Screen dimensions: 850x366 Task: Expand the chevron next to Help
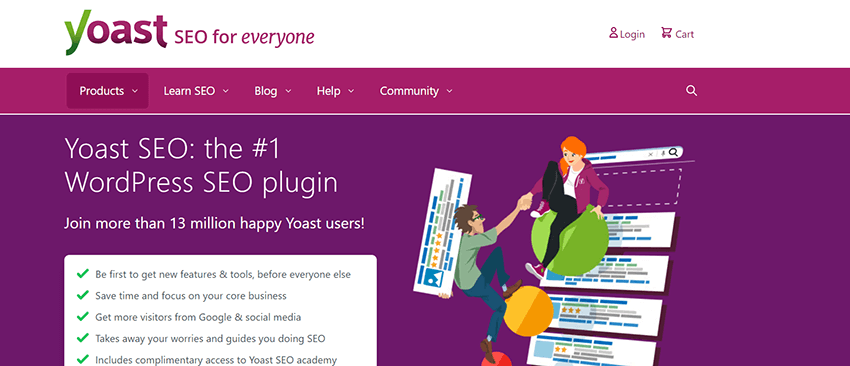[351, 92]
